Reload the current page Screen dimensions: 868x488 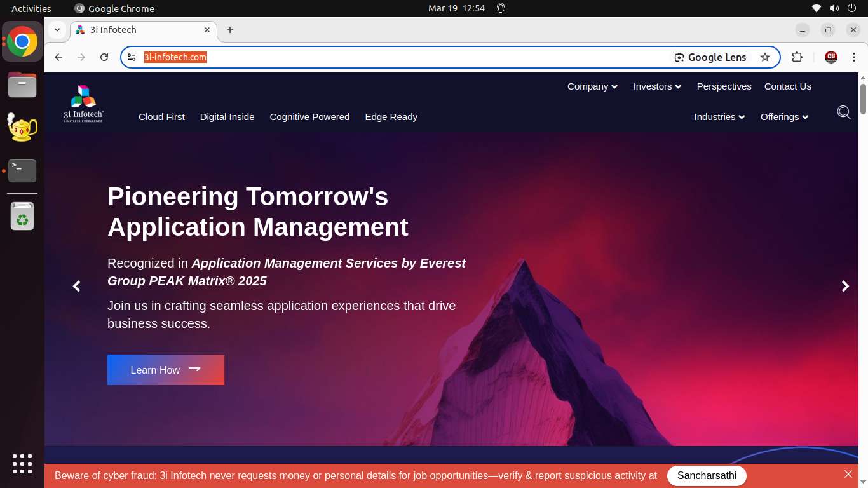tap(104, 57)
